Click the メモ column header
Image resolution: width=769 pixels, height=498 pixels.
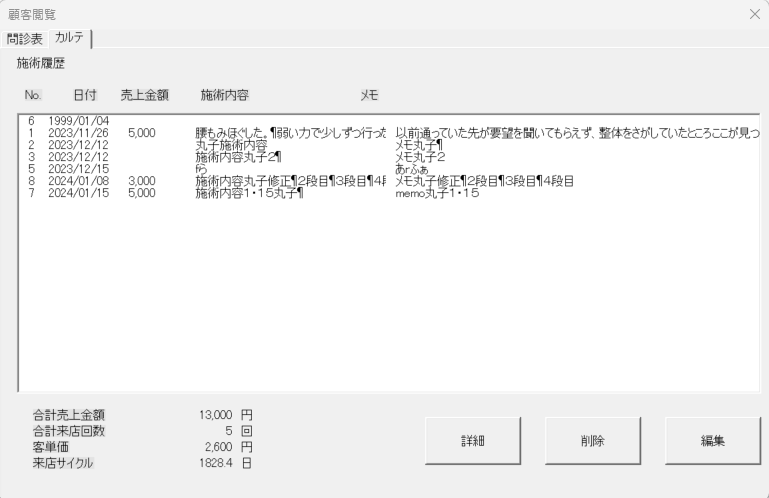[x=369, y=95]
